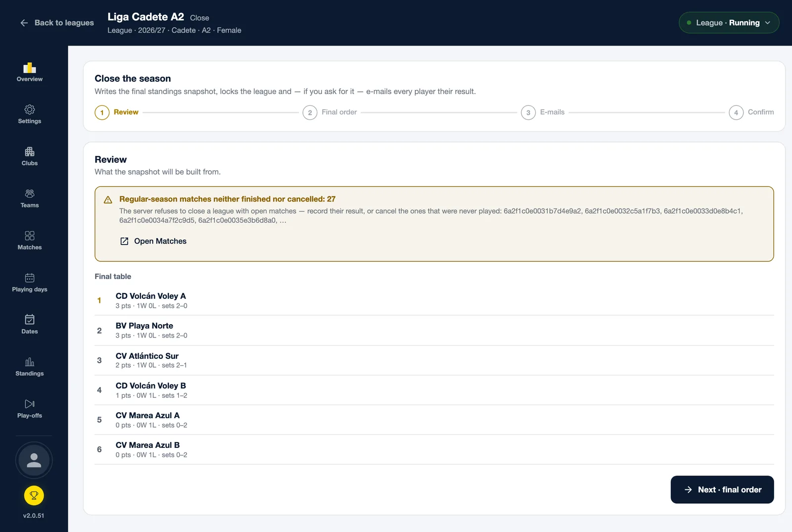Open the Standings chart icon

click(30, 362)
